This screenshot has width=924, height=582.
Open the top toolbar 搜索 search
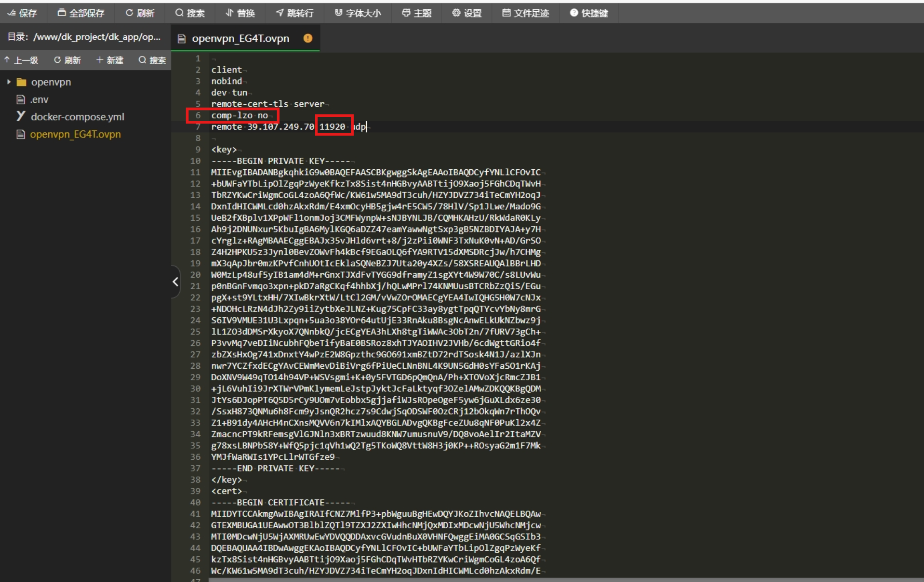click(x=190, y=13)
